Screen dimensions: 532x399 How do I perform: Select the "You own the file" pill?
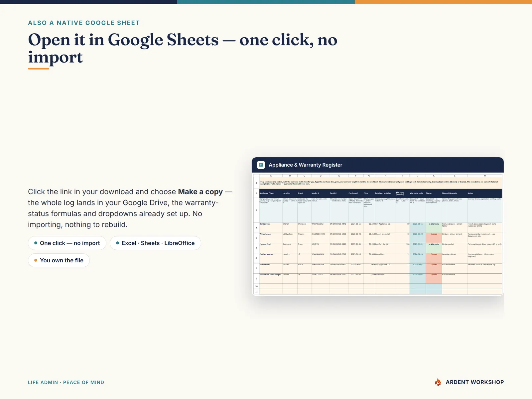(x=59, y=260)
